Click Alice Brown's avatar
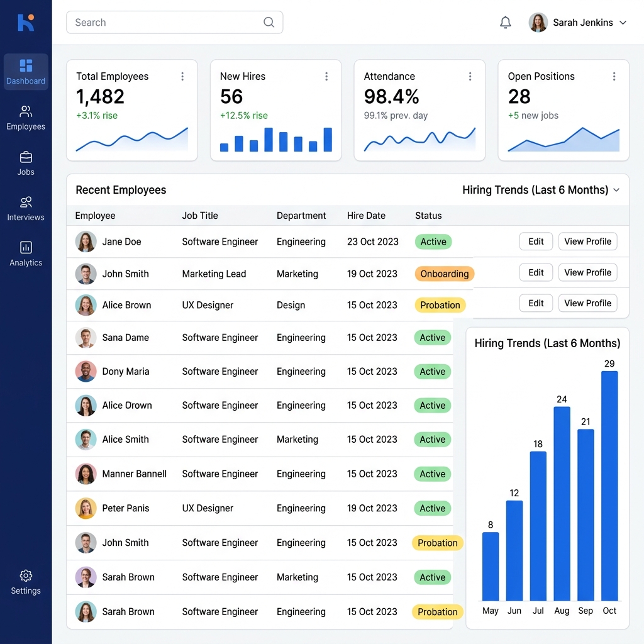644x644 pixels. [x=86, y=305]
